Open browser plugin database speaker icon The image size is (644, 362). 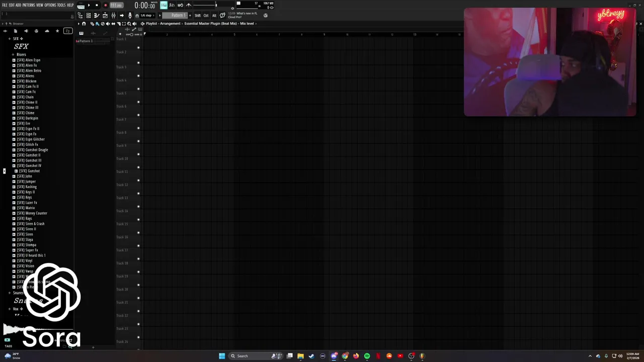[x=26, y=31]
